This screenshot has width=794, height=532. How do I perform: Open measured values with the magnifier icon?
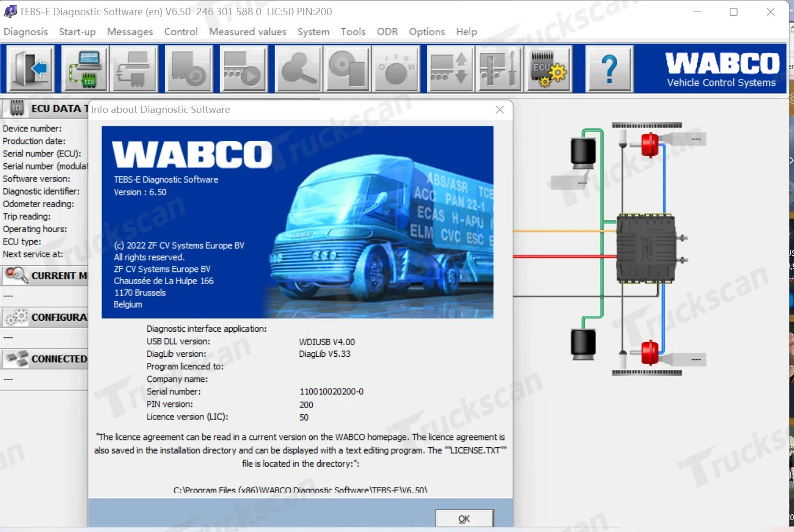298,69
